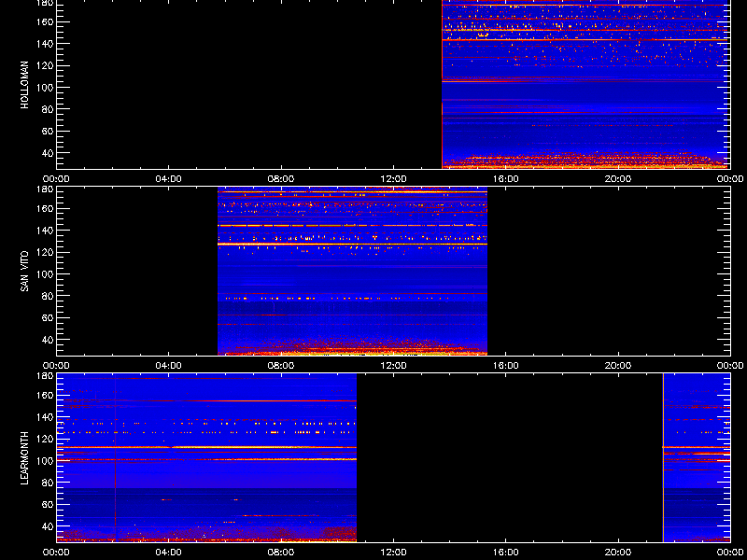
Task: Click inside the Holloman spectrogram data region
Action: pyautogui.click(x=586, y=84)
